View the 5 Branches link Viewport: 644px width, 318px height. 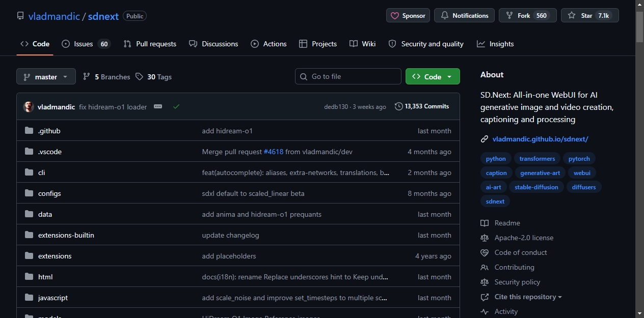pos(106,77)
